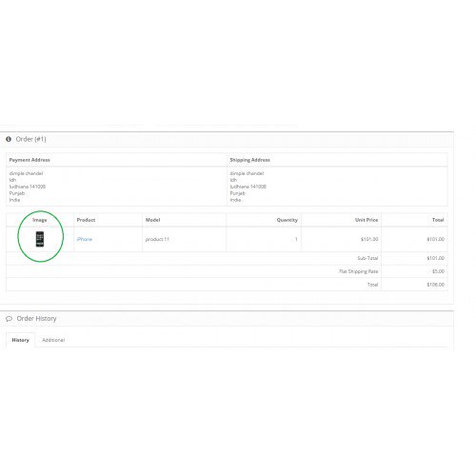Select the $5.00 shipping amount

pyautogui.click(x=438, y=271)
